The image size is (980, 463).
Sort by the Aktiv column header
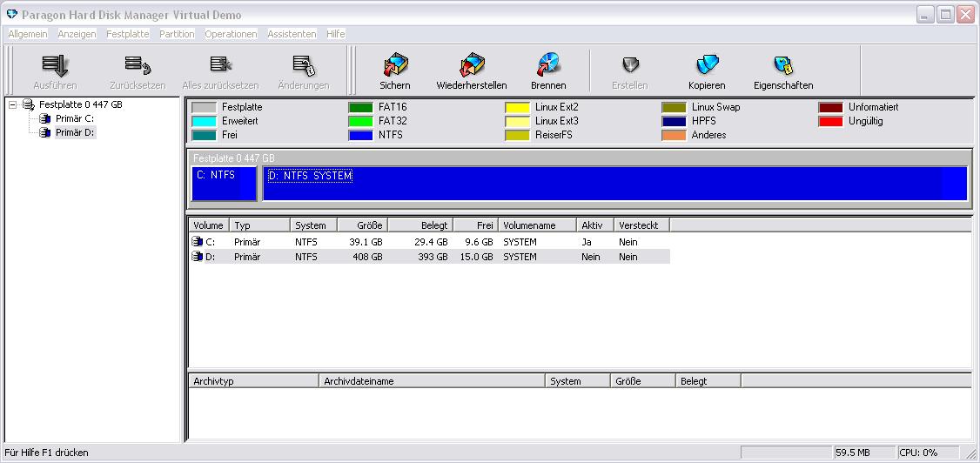595,225
